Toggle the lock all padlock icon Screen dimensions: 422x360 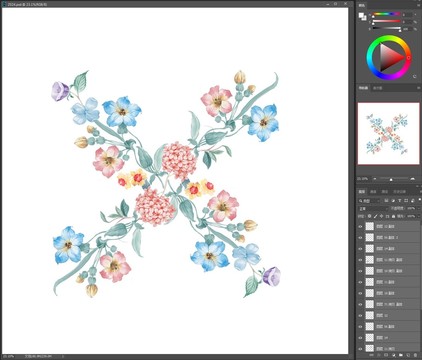tap(393, 216)
